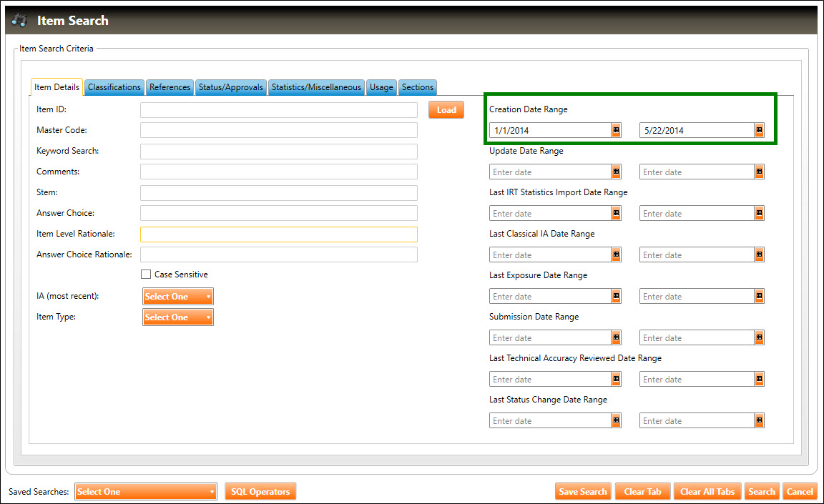
Task: Open the Saved Searches dropdown
Action: tap(145, 492)
